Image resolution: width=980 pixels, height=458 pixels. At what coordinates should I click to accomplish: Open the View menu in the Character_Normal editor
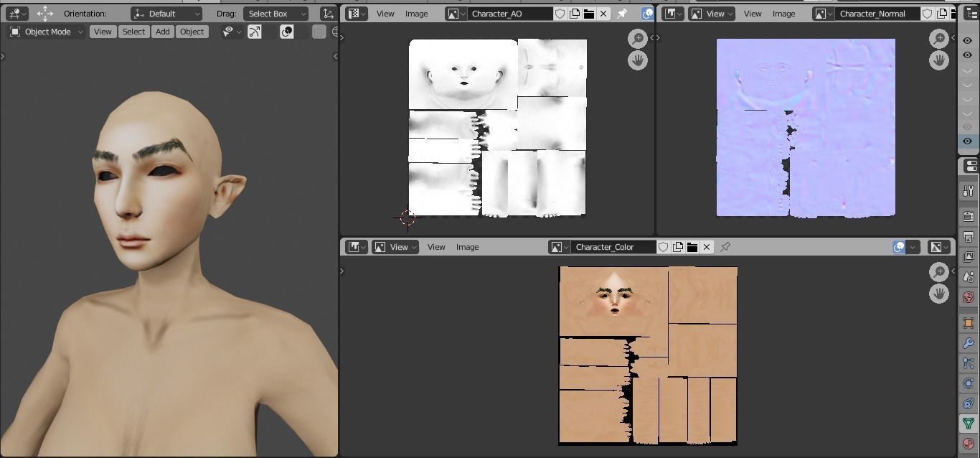[753, 14]
